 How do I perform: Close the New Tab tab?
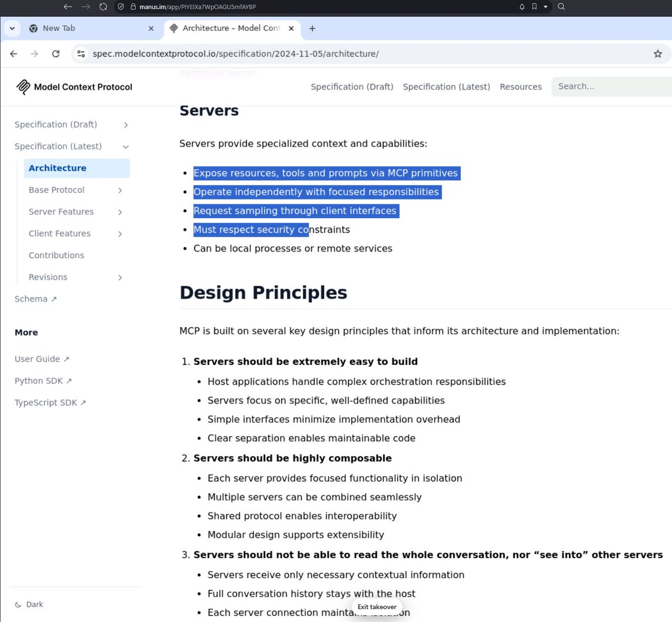[x=151, y=28]
